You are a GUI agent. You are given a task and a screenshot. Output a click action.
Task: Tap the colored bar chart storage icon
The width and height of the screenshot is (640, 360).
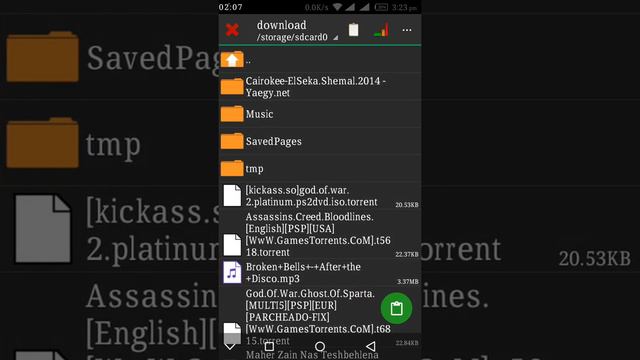[x=381, y=30]
